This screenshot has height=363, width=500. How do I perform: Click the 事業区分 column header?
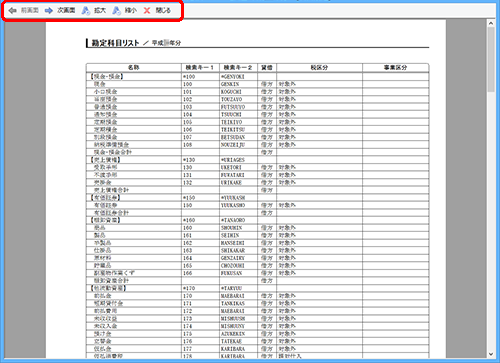pyautogui.click(x=395, y=68)
